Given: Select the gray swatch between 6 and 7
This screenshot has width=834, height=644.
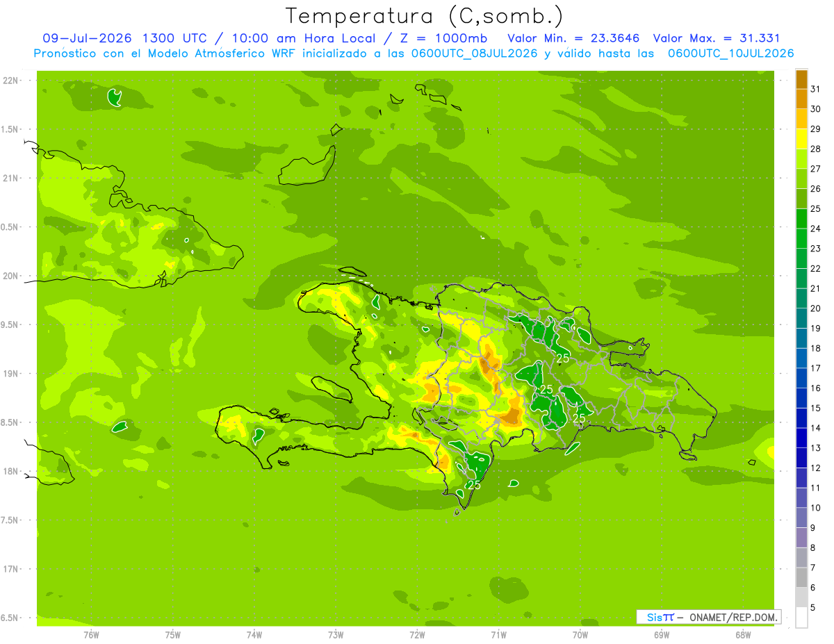Looking at the screenshot, I should tap(801, 578).
